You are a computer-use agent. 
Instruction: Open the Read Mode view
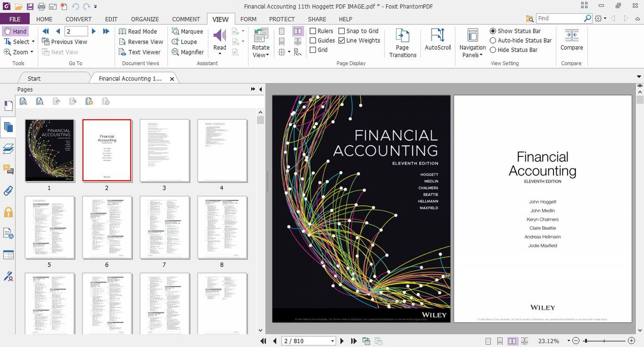click(138, 31)
